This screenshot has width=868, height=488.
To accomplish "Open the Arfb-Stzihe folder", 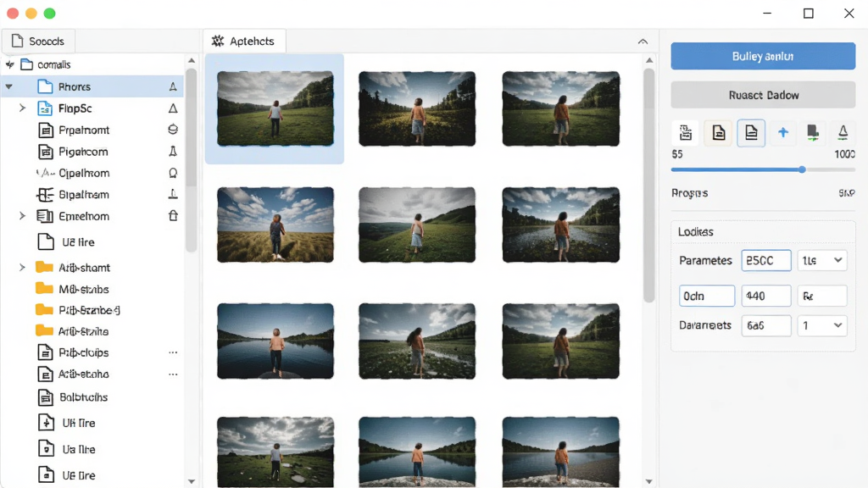I will [x=83, y=331].
